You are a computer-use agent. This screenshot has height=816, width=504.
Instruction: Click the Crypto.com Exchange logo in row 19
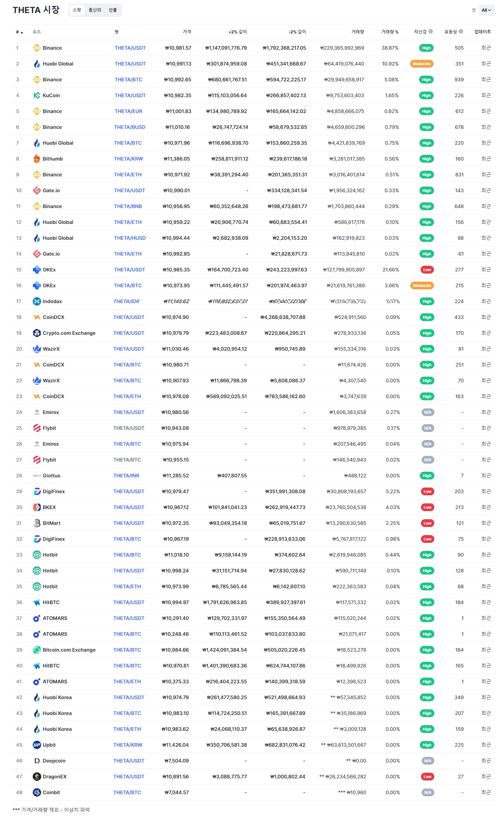[37, 333]
